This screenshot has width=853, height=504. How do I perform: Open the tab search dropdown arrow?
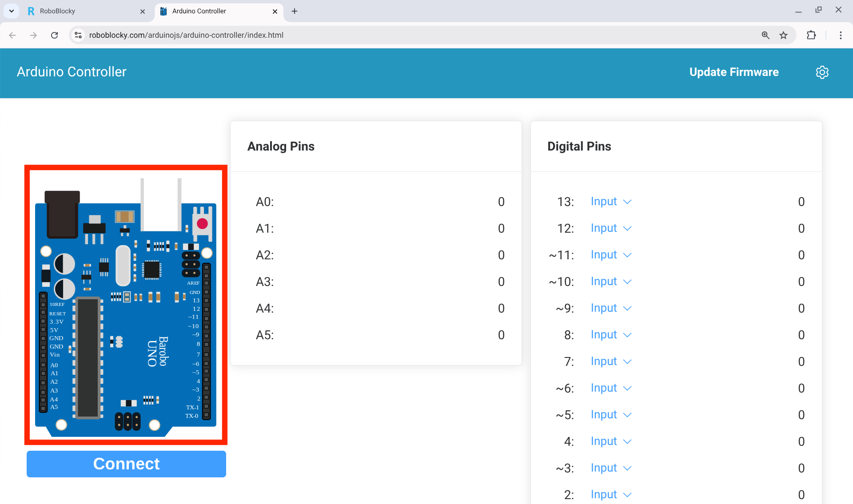[x=12, y=11]
